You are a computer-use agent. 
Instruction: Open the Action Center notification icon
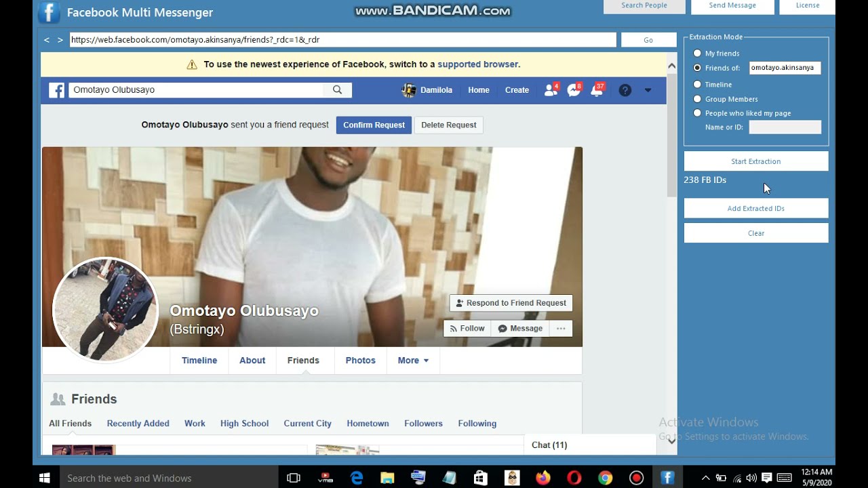767,478
